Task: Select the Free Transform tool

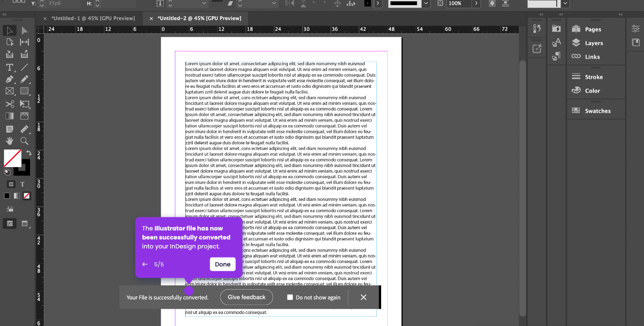Action: (24, 104)
